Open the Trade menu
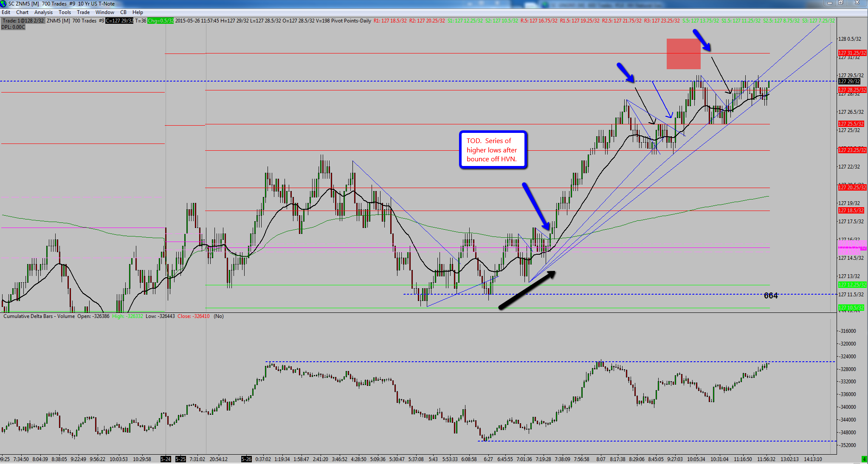This screenshot has width=868, height=464. tap(83, 12)
